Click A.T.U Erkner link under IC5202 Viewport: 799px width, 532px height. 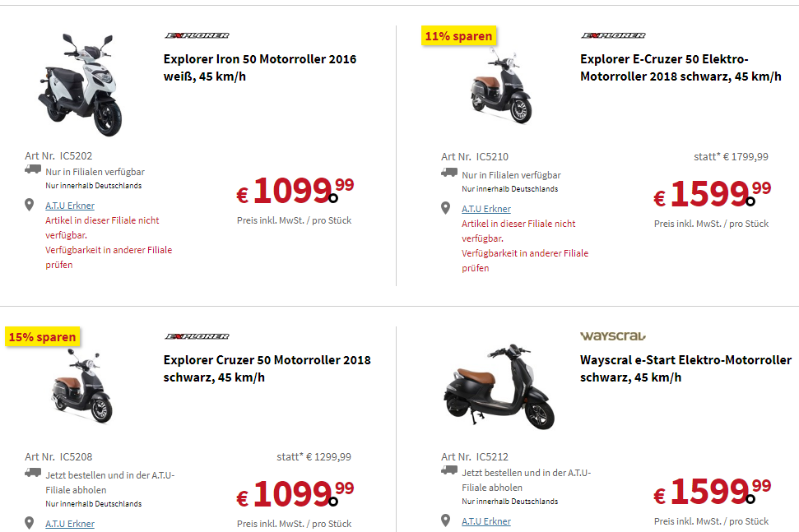[70, 206]
